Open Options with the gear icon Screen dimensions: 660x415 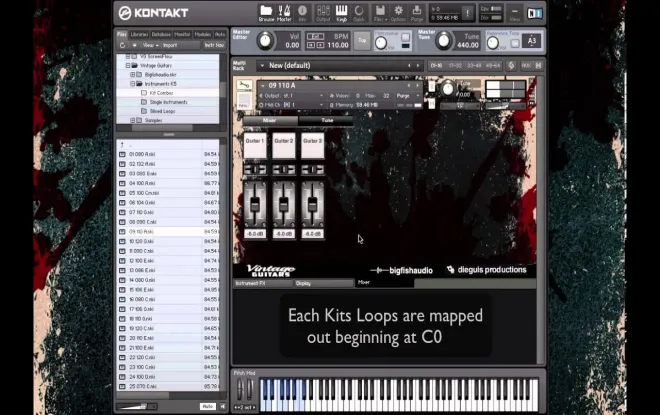(398, 13)
